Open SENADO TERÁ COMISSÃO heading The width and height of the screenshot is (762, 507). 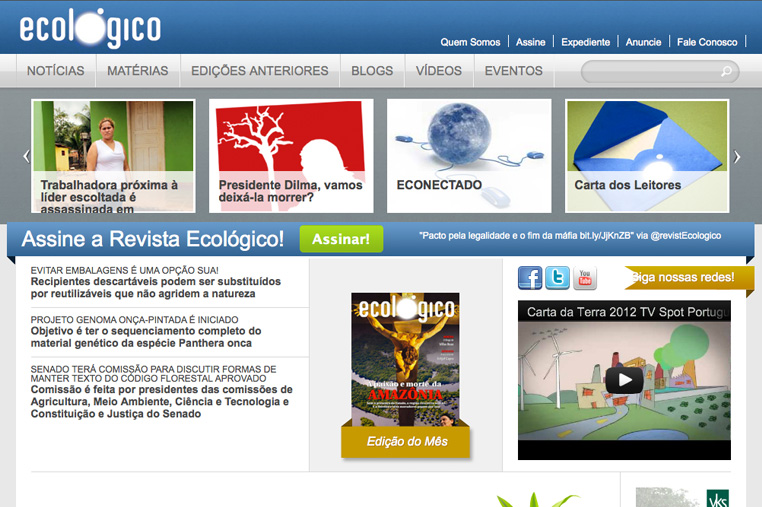click(153, 374)
